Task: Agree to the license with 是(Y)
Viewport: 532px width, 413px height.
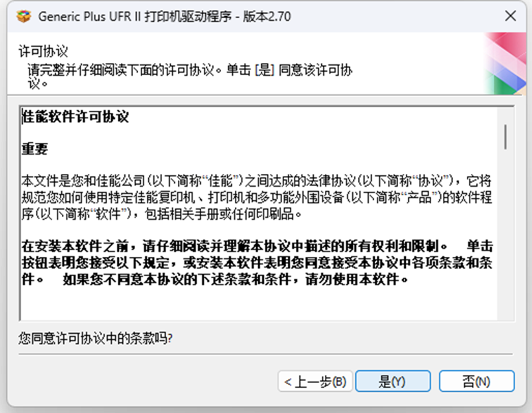Action: 393,381
